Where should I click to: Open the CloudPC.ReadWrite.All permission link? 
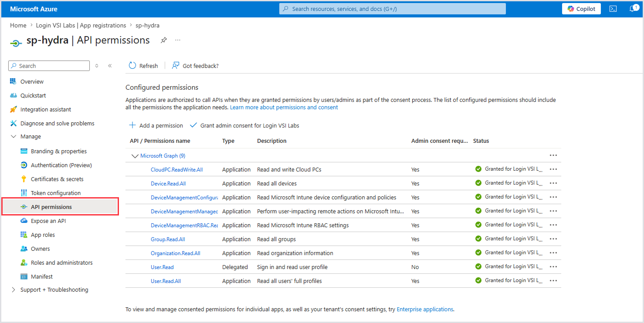tap(177, 169)
